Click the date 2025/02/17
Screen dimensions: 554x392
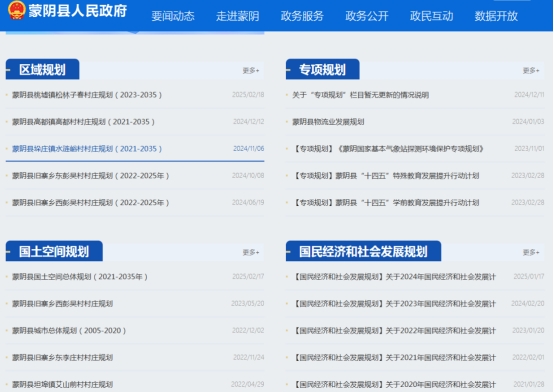click(x=248, y=276)
